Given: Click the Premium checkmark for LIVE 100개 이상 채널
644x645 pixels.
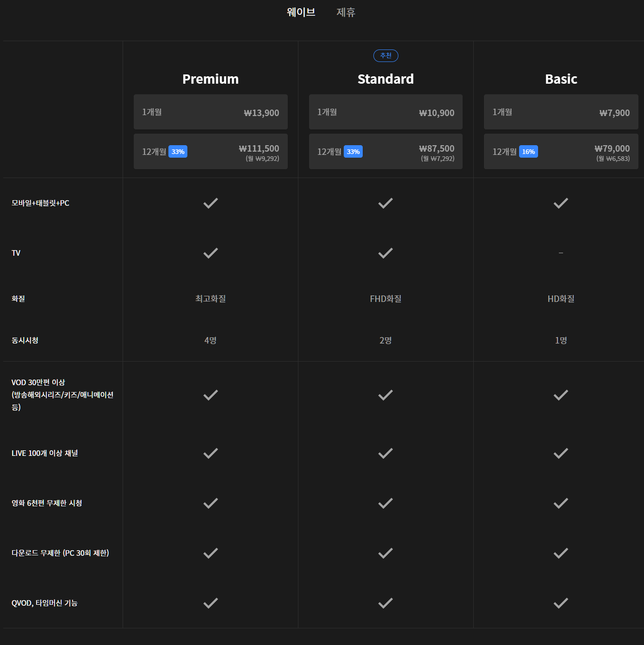Looking at the screenshot, I should pos(211,453).
